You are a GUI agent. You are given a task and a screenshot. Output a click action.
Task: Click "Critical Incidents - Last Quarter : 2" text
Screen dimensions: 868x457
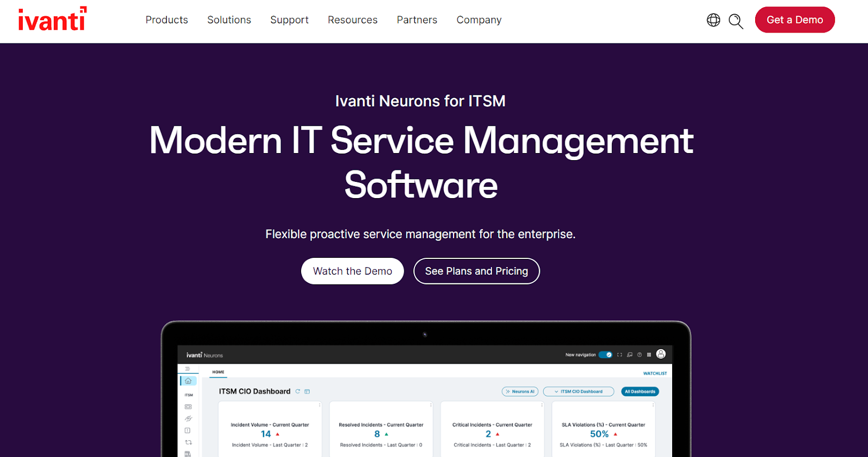492,445
